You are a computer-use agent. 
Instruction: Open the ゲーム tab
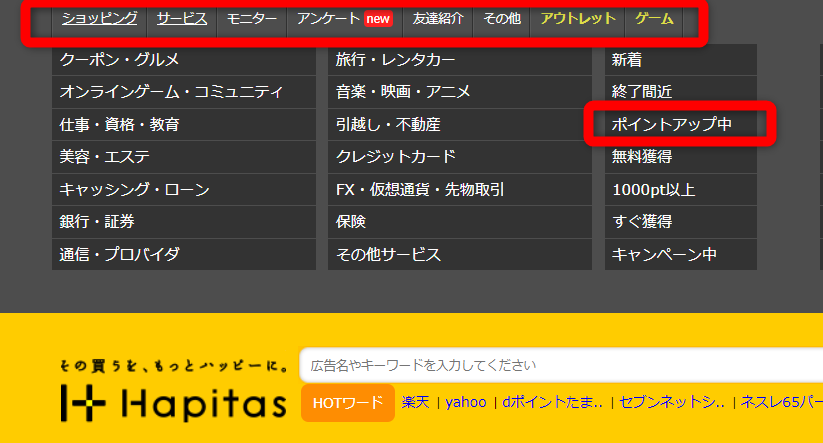[x=654, y=19]
